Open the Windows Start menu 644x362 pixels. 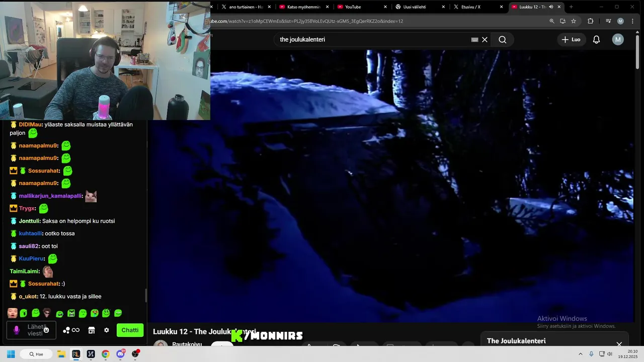tap(11, 354)
